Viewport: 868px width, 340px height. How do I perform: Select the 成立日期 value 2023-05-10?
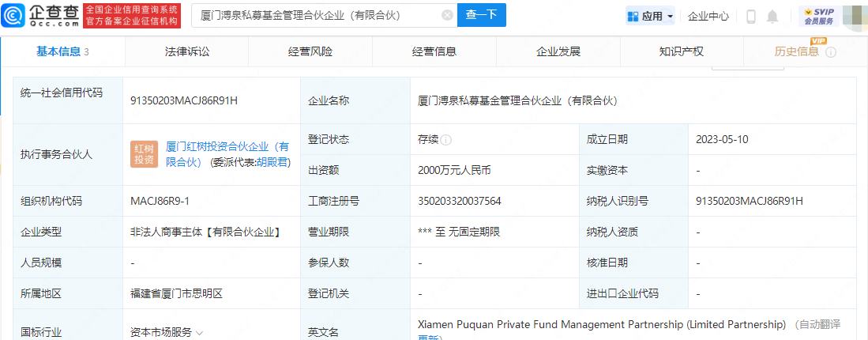tap(722, 139)
